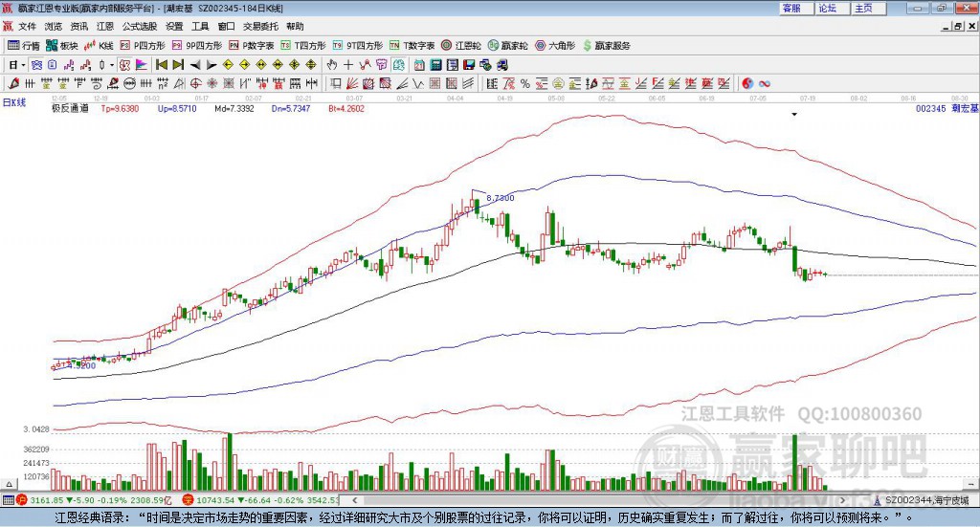Click the 沪 index 3161.85 status entry
This screenshot has width=980, height=527.
(94, 500)
